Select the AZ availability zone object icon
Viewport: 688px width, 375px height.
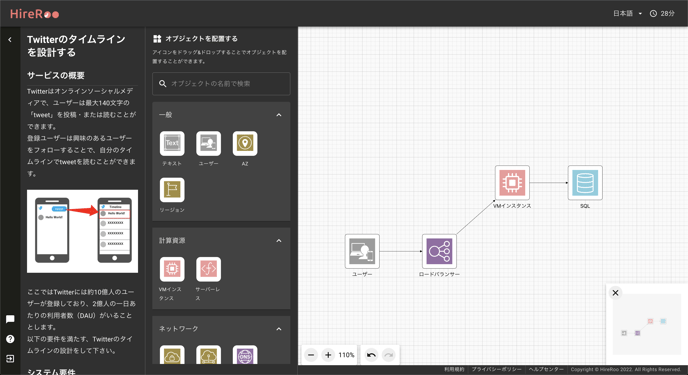tap(245, 143)
